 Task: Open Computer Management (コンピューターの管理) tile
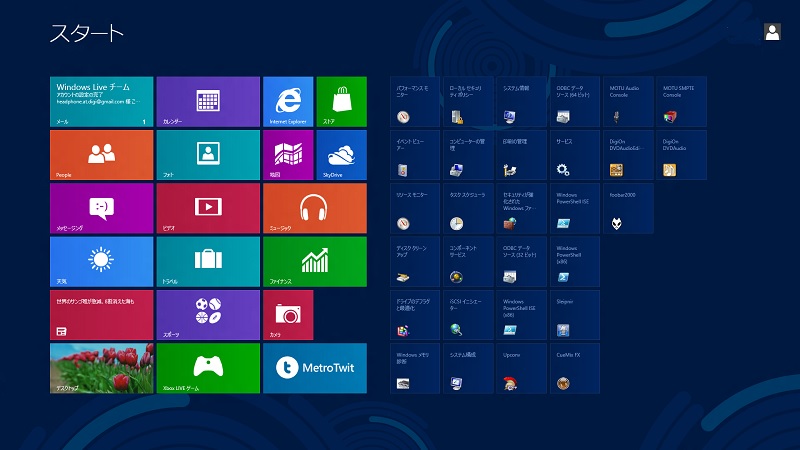pos(468,155)
